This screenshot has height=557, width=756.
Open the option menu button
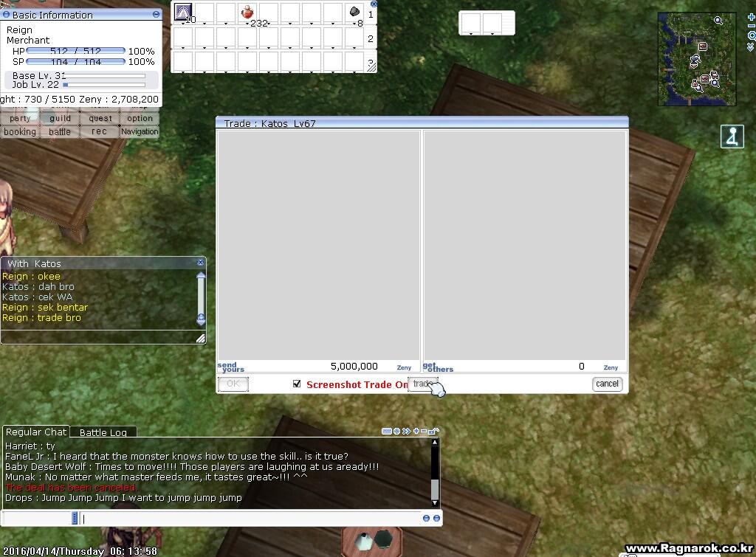coord(140,119)
